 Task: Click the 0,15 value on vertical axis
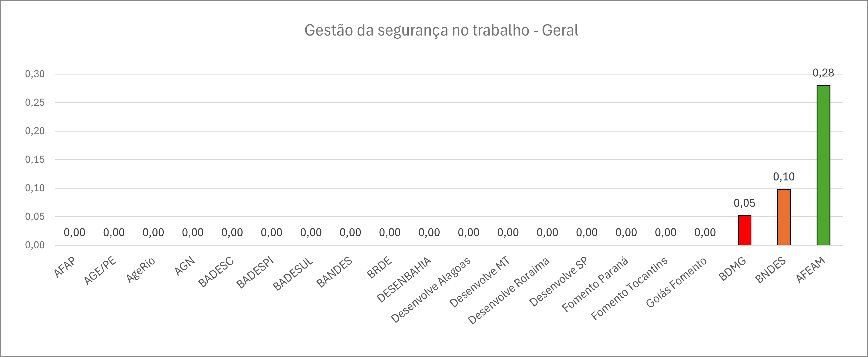(35, 160)
